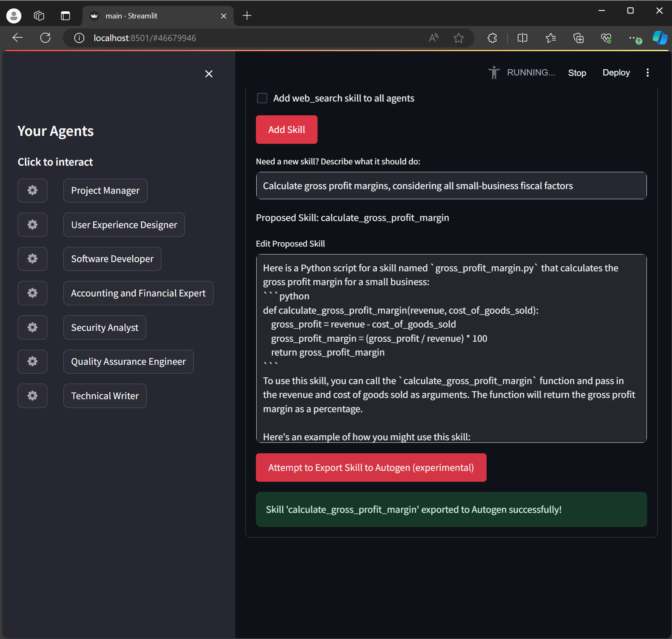This screenshot has width=672, height=639.
Task: Open settings gear for Quality Assurance Engineer
Action: point(32,361)
